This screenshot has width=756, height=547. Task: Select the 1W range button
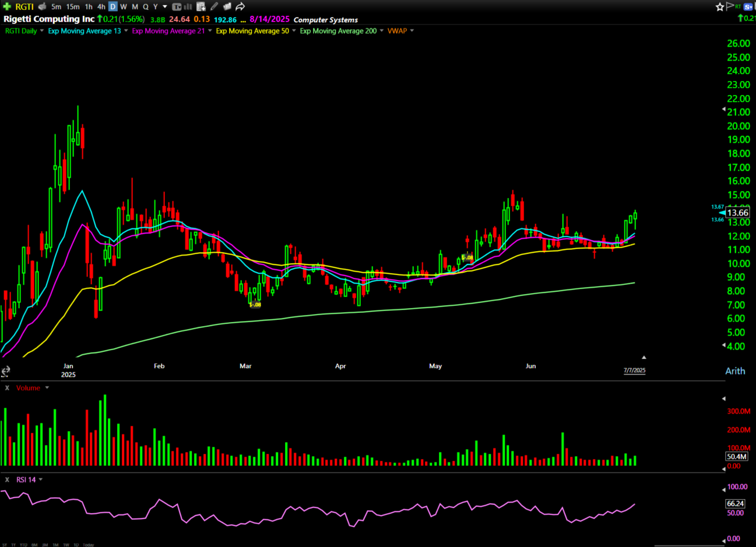[66, 545]
